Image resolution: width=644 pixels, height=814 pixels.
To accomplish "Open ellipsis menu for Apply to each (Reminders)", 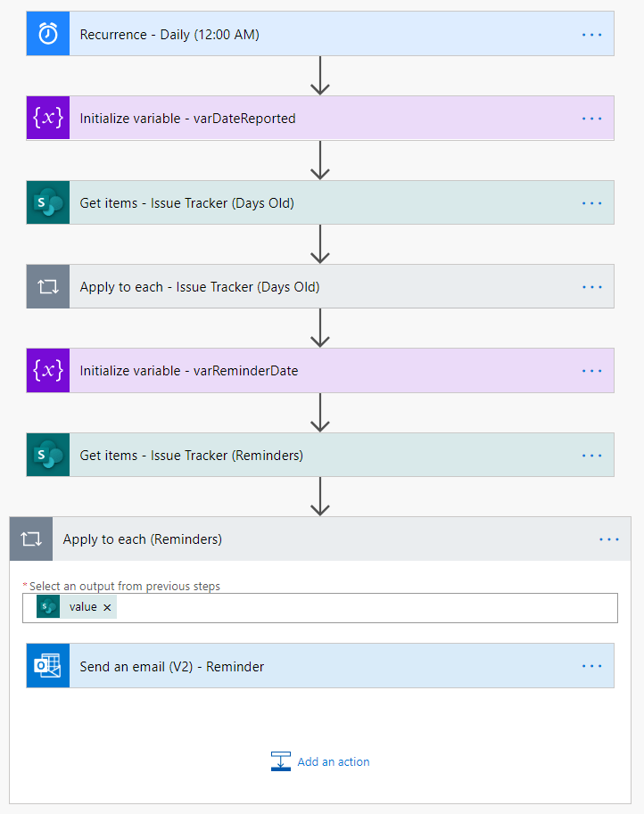I will coord(609,539).
